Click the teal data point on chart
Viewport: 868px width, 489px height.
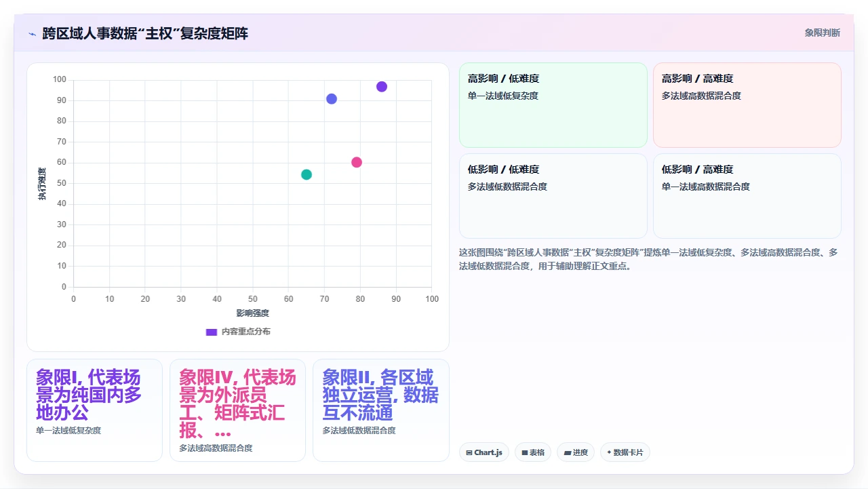pyautogui.click(x=307, y=174)
